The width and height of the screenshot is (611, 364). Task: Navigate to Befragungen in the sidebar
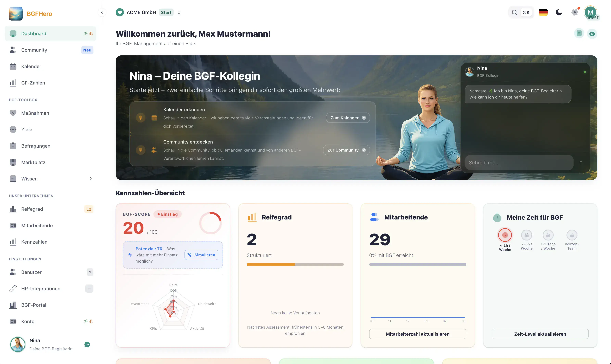(35, 146)
